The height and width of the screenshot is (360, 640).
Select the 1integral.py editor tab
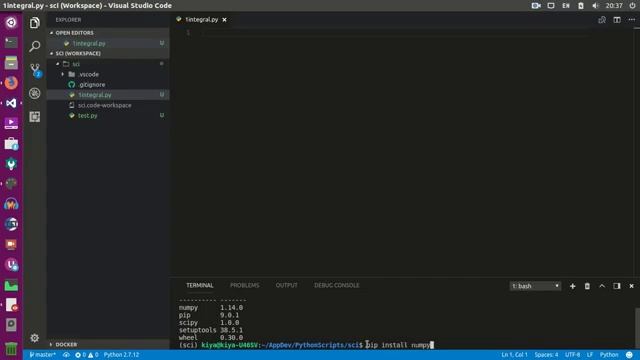tap(202, 20)
